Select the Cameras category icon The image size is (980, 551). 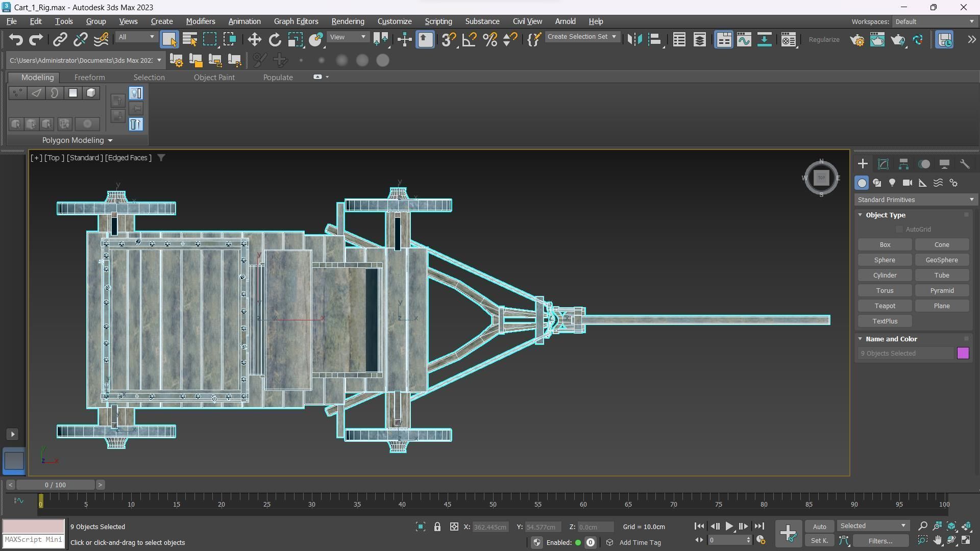(x=907, y=183)
